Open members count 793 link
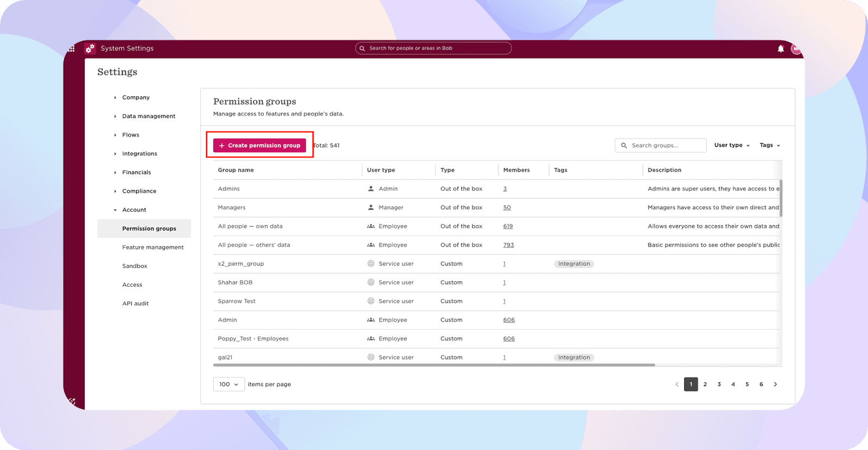Screen dimensions: 868x450 pyautogui.click(x=508, y=245)
